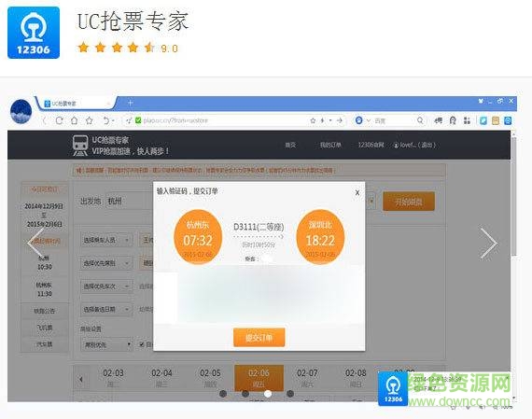Click the favorite star inside address bar
Viewport: 532px width, 419px height.
click(x=313, y=120)
